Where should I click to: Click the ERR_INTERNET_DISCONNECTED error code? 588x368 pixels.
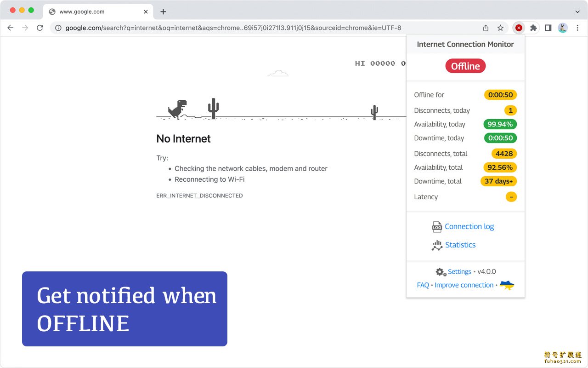[x=199, y=195]
